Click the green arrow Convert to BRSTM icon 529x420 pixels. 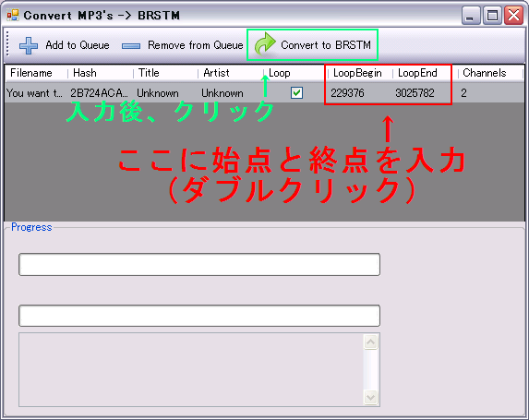click(x=265, y=44)
